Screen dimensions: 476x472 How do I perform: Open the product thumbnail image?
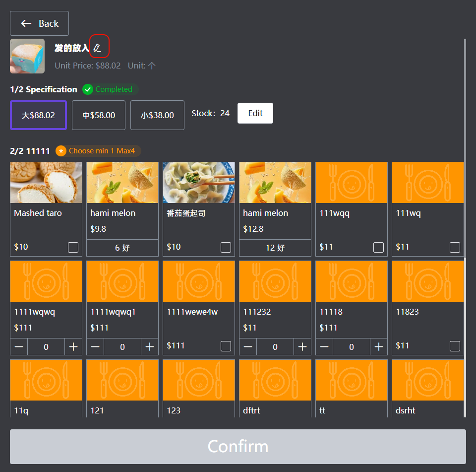pyautogui.click(x=27, y=56)
